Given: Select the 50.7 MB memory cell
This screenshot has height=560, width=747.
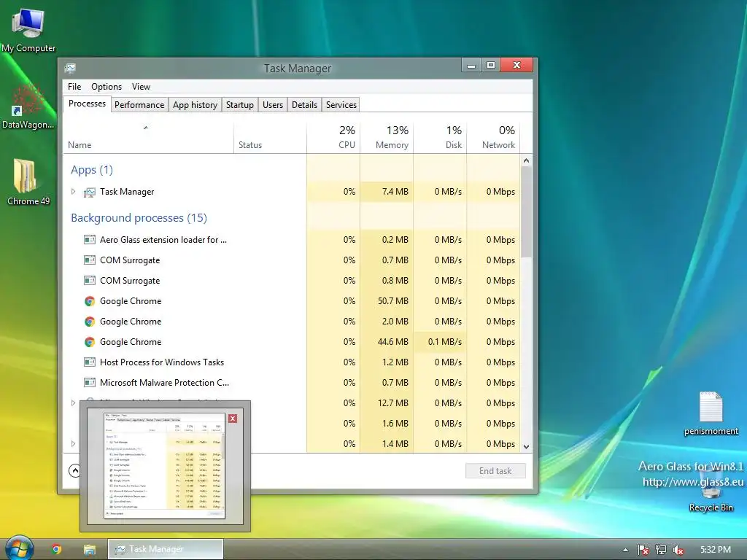Looking at the screenshot, I should 387,301.
